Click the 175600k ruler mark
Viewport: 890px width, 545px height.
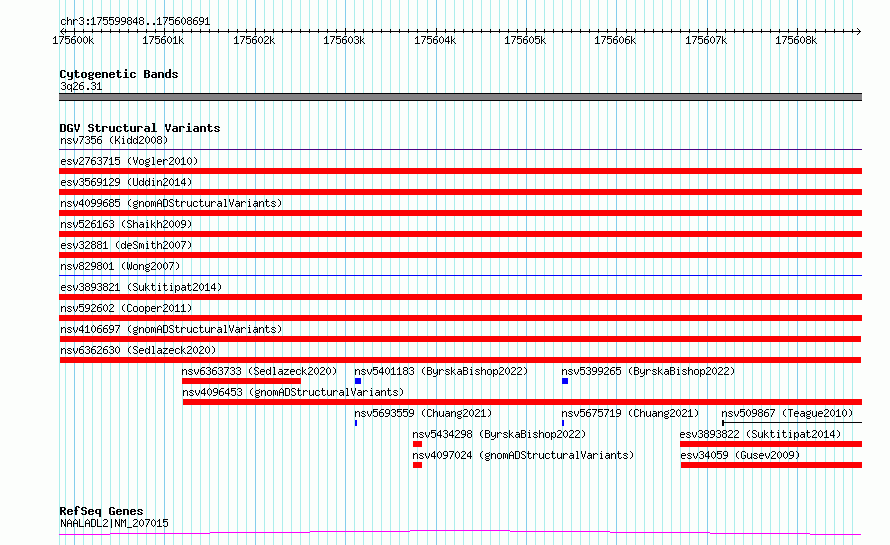73,40
